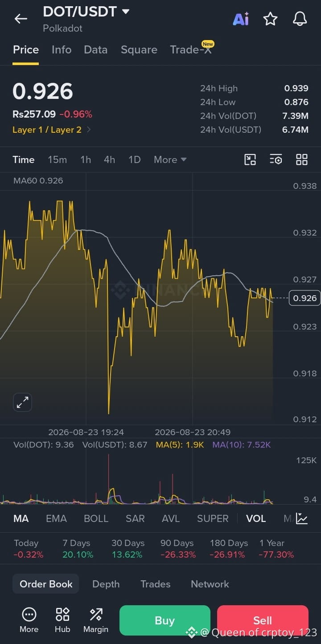Select the 1h chart interval
Viewport: 321px width, 644px height.
pos(86,159)
